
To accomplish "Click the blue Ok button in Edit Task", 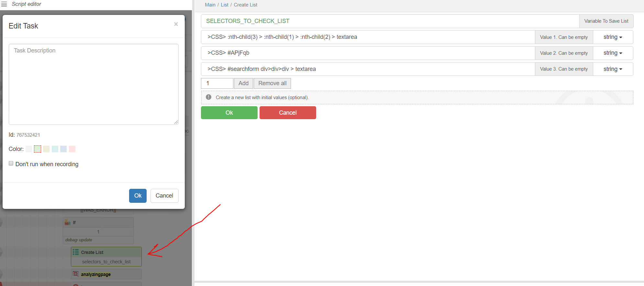I will tap(138, 196).
